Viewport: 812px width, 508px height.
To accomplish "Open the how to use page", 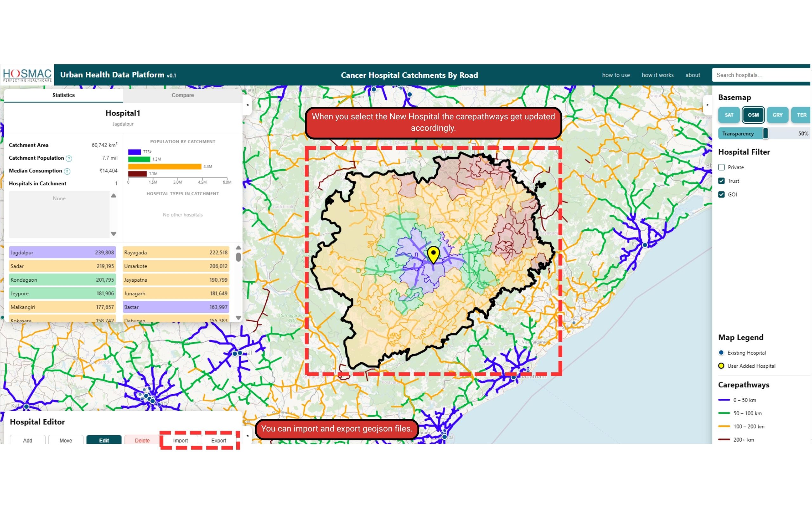I will pyautogui.click(x=616, y=75).
